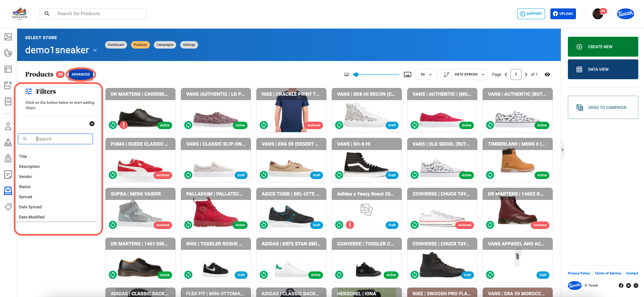The image size is (644, 297).
Task: Click the Upload button
Action: click(x=563, y=14)
